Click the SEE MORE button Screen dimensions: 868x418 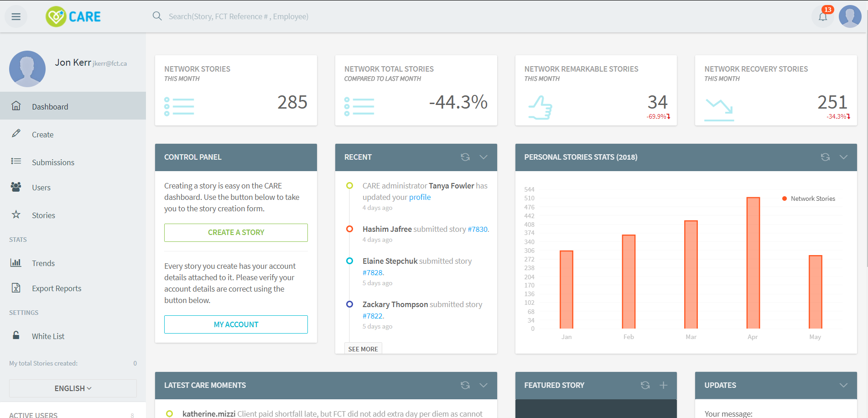[x=363, y=349]
